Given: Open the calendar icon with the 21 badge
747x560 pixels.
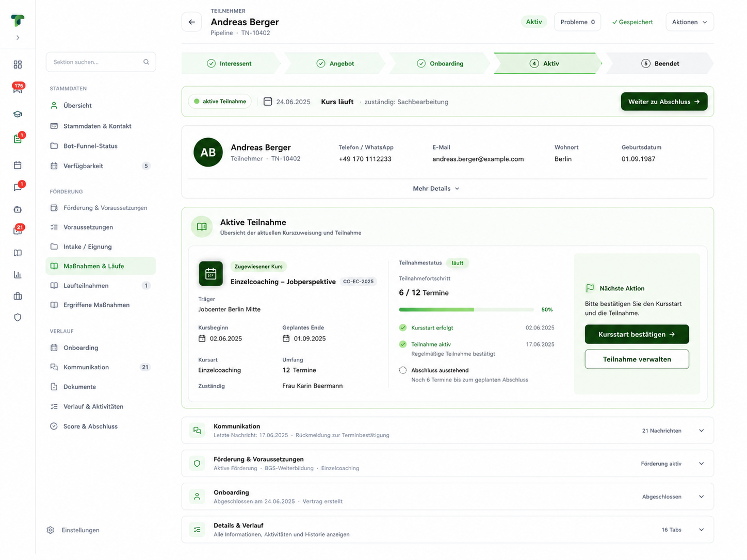Looking at the screenshot, I should 18,230.
